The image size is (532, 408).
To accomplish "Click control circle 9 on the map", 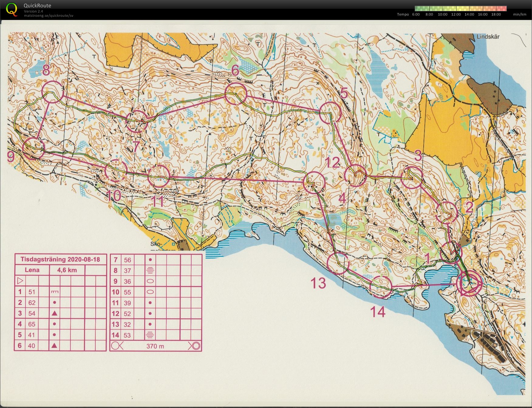I will point(34,148).
